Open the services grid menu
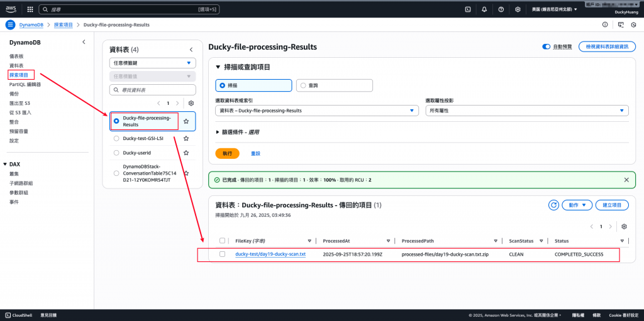The image size is (644, 321). click(30, 9)
